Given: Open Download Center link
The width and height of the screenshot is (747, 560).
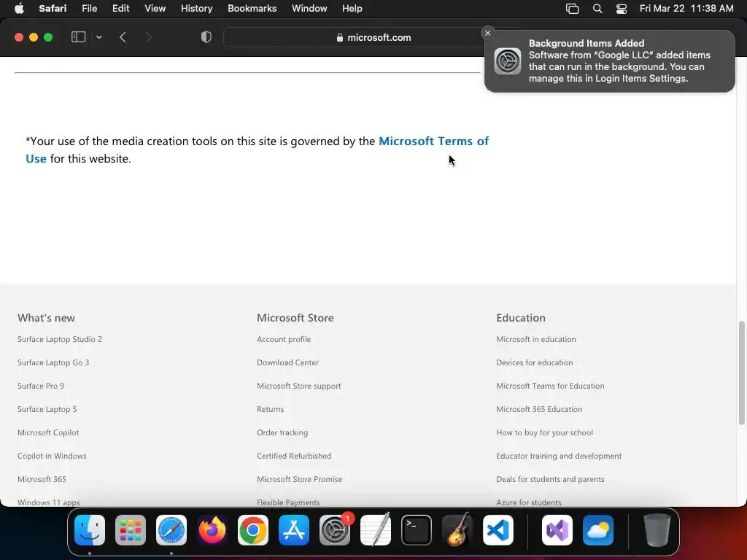Looking at the screenshot, I should (287, 362).
